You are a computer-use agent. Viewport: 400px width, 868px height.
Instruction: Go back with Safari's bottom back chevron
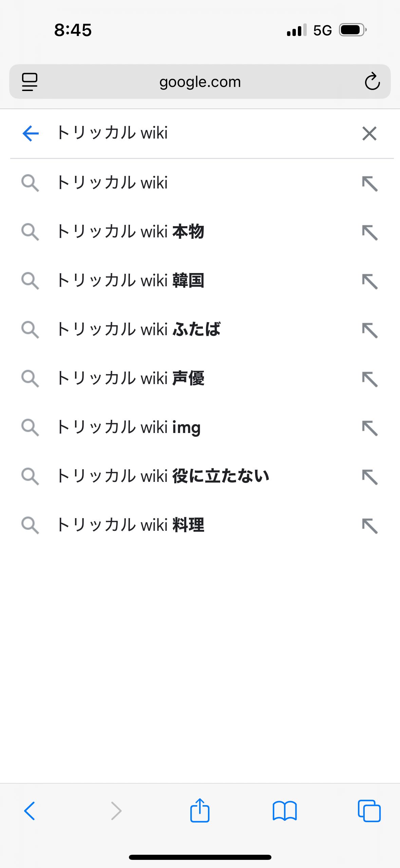[30, 811]
